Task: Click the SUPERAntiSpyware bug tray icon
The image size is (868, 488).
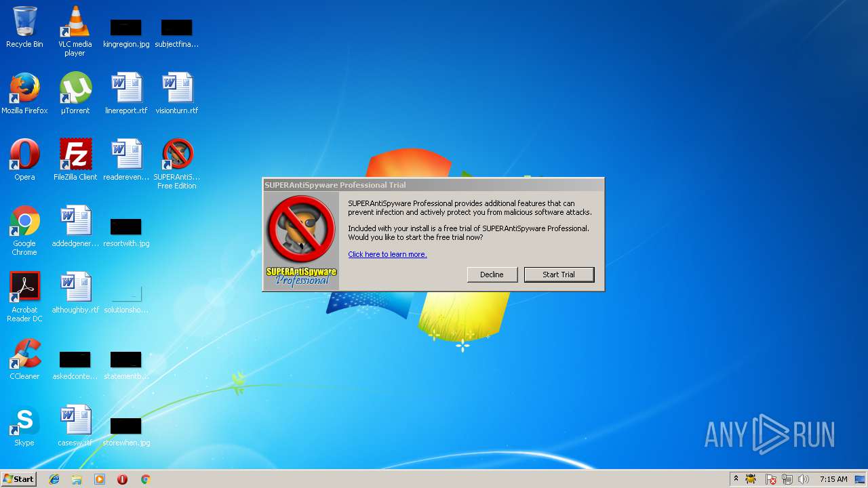Action: (751, 479)
